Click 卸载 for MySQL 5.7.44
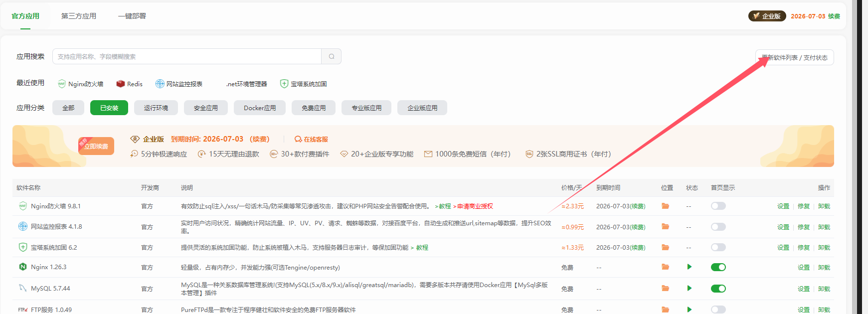 (824, 289)
